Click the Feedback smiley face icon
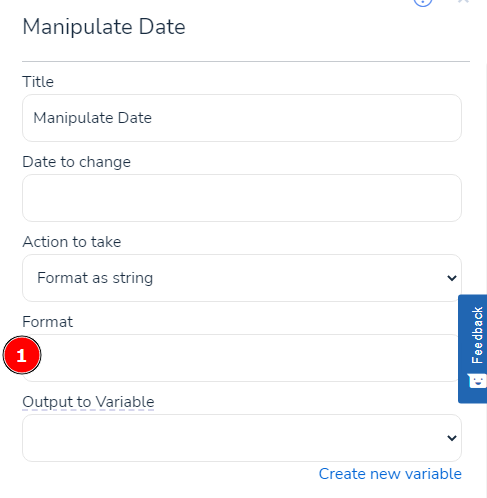The height and width of the screenshot is (498, 487). 477,381
